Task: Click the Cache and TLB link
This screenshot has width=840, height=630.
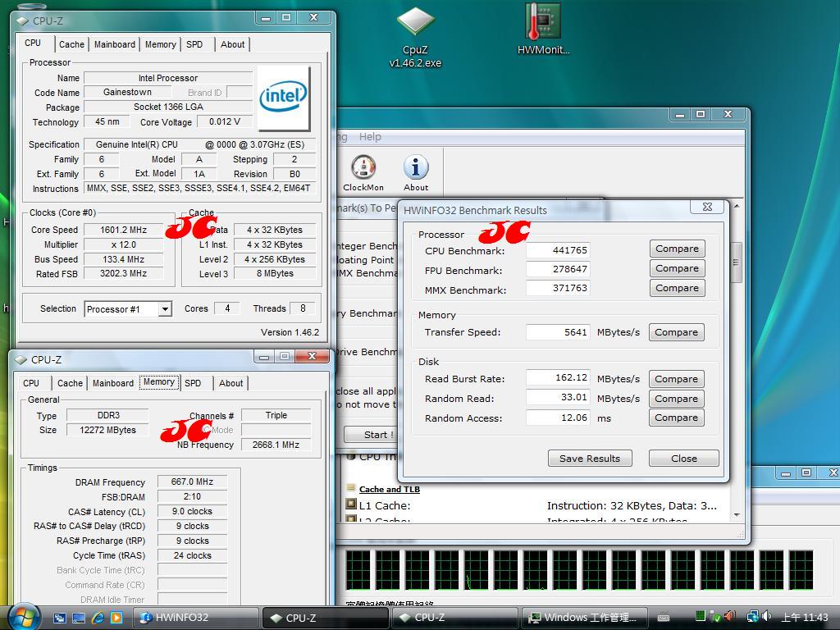Action: click(x=390, y=489)
